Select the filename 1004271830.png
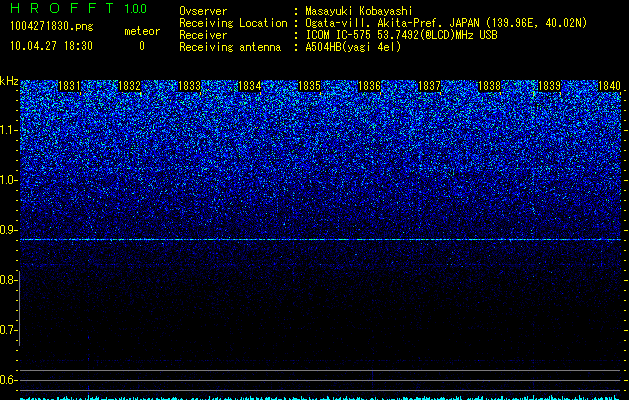 click(x=52, y=27)
